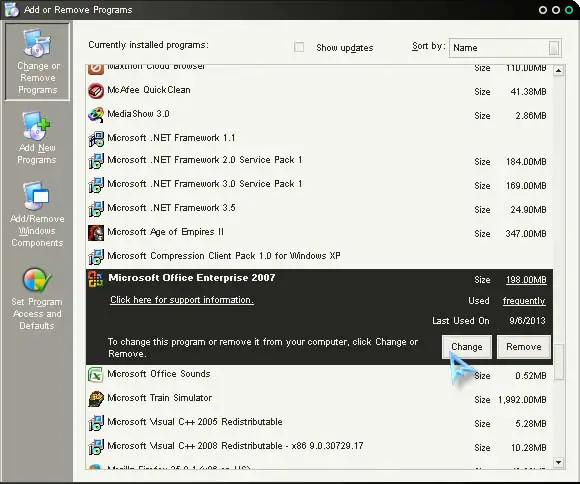This screenshot has width=580, height=484.
Task: Open Change or Remove Programs sidebar icon
Action: (37, 62)
